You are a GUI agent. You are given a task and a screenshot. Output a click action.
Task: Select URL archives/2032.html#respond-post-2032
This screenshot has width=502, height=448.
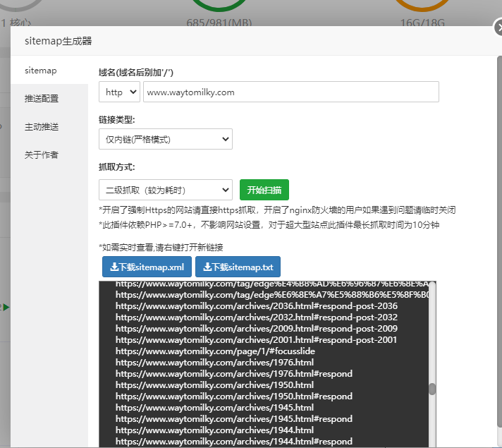pos(257,317)
